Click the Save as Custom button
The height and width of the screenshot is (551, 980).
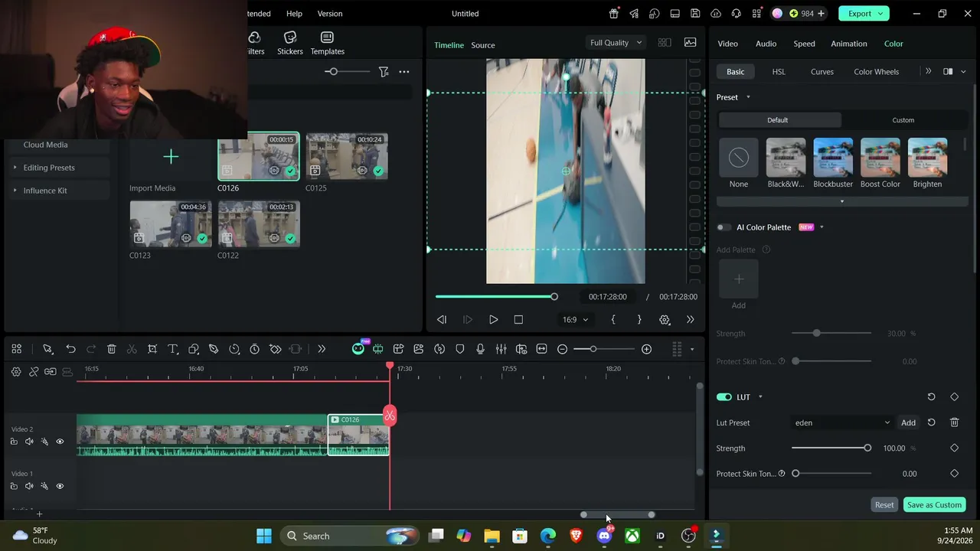934,505
